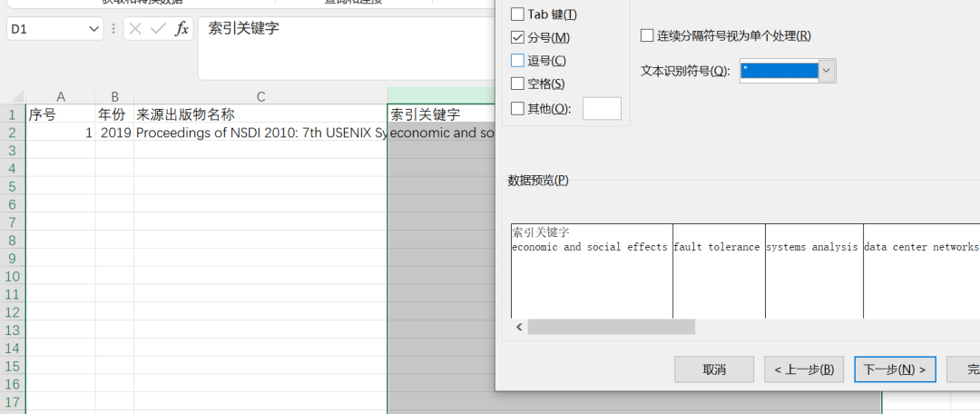
Task: Expand the Name Box dropdown arrow
Action: tap(94, 29)
